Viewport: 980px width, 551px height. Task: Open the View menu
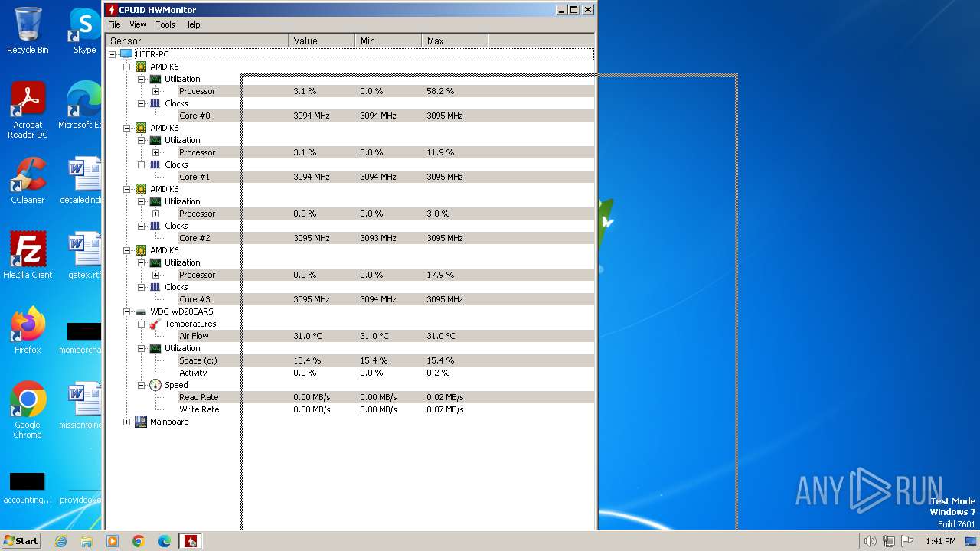[x=138, y=24]
